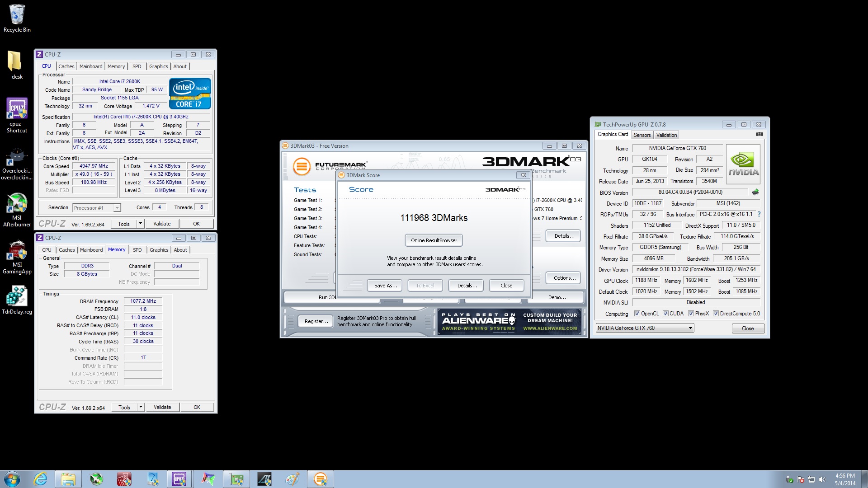The height and width of the screenshot is (488, 868).
Task: Click the taskbar clock showing 4:56 PM
Action: point(845,479)
